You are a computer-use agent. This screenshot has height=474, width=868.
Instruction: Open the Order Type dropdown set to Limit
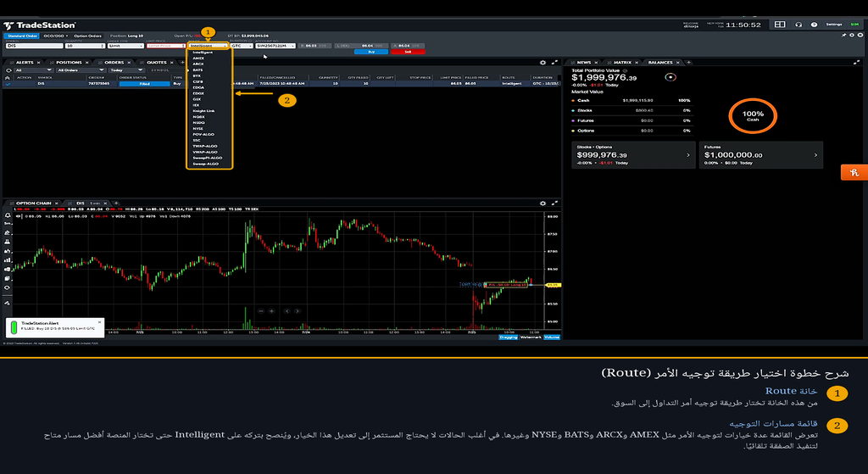tap(125, 46)
